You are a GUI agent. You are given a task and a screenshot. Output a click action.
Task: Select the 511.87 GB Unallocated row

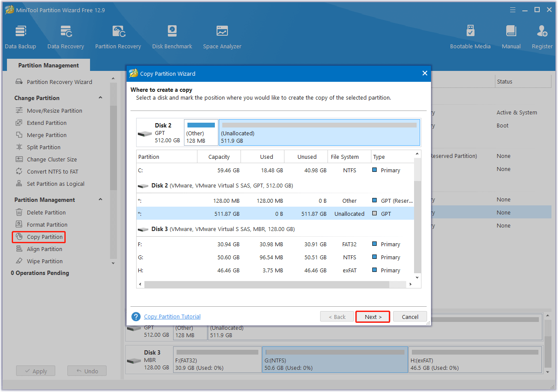(275, 214)
